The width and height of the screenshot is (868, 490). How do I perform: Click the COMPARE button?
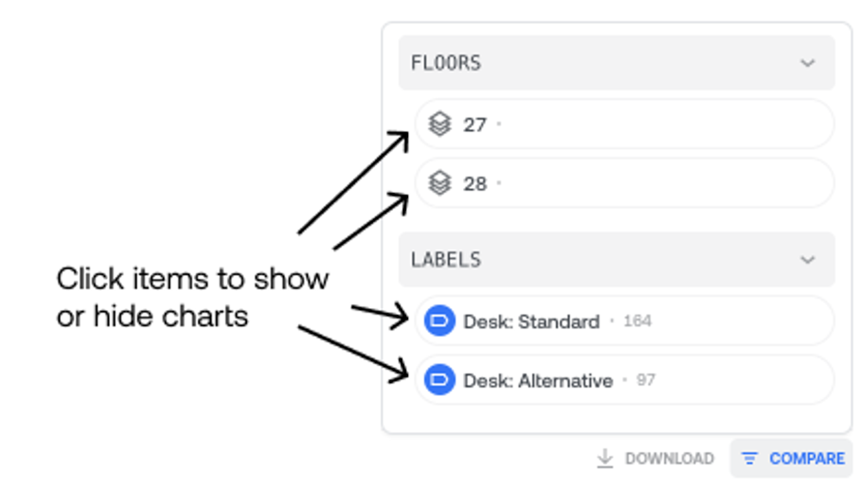[792, 459]
